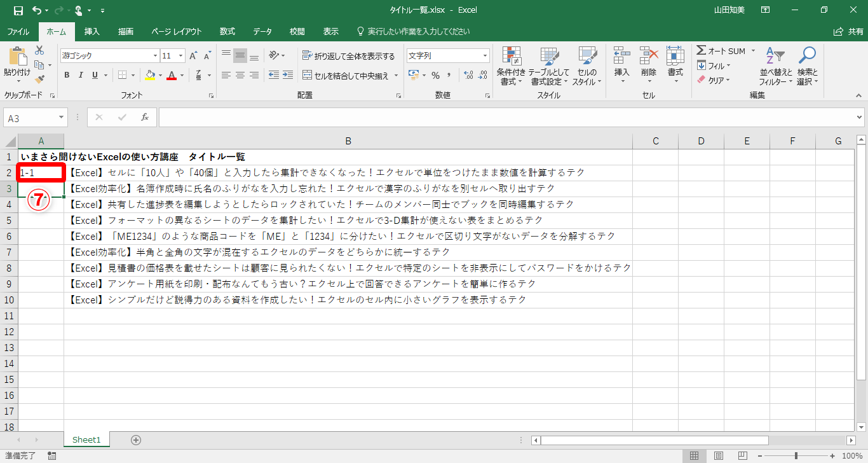Image resolution: width=868 pixels, height=463 pixels.
Task: Click the Percent style icon
Action: click(436, 75)
